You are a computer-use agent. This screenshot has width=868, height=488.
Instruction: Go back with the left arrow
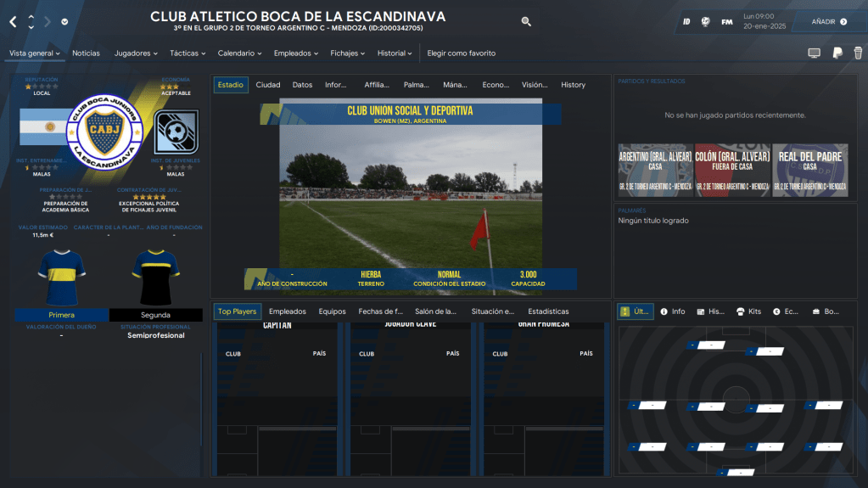tap(13, 21)
